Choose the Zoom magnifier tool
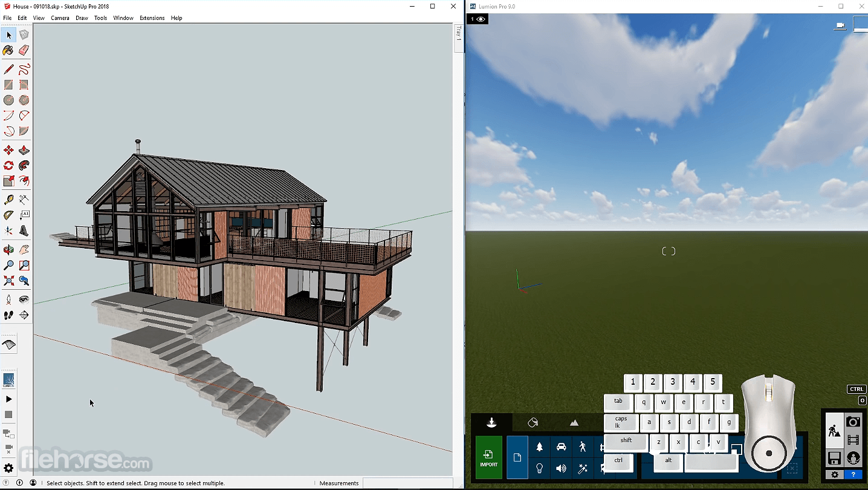Screen dimensions: 868x490 click(8, 265)
